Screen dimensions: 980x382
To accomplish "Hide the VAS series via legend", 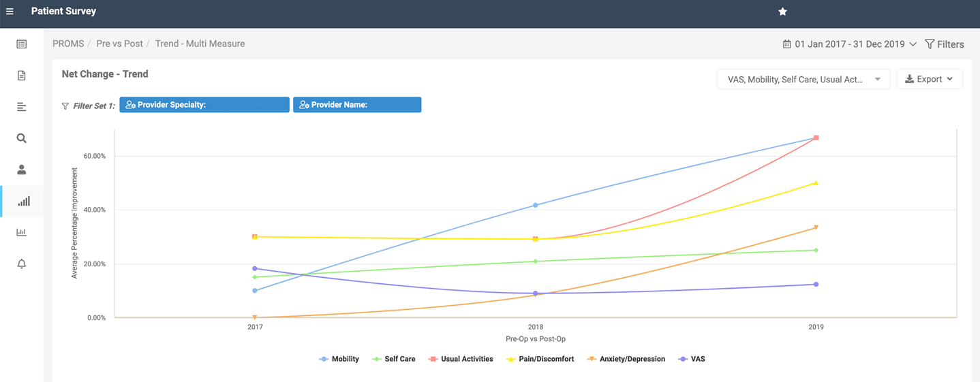I will pos(692,359).
